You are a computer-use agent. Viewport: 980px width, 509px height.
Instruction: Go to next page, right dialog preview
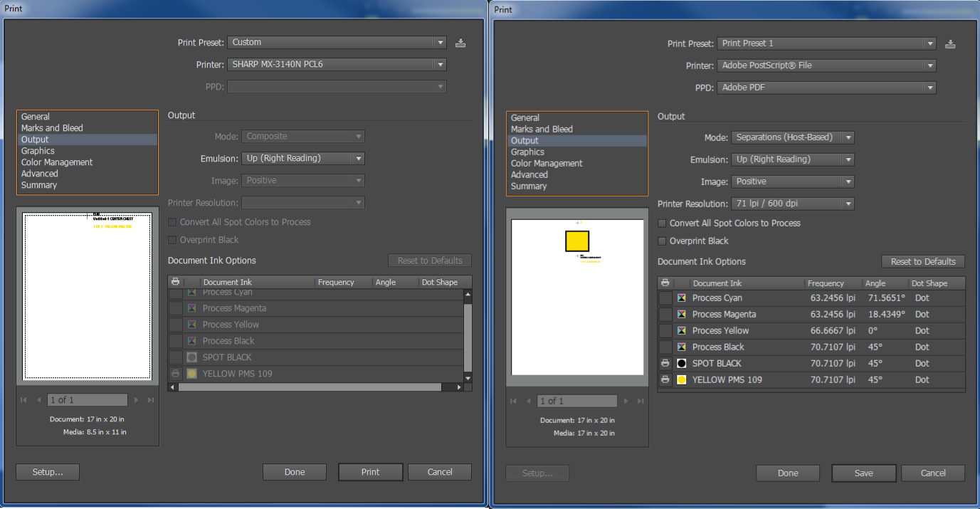tap(626, 401)
